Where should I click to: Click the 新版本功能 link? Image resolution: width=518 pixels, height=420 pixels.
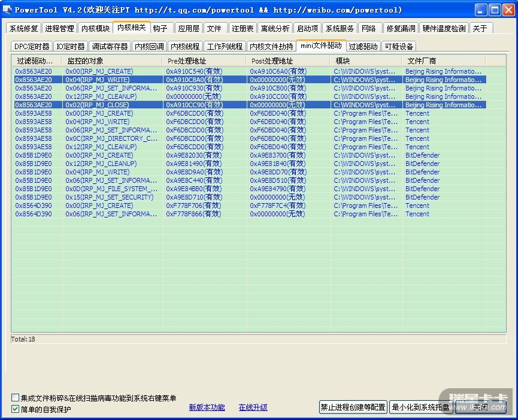[207, 407]
